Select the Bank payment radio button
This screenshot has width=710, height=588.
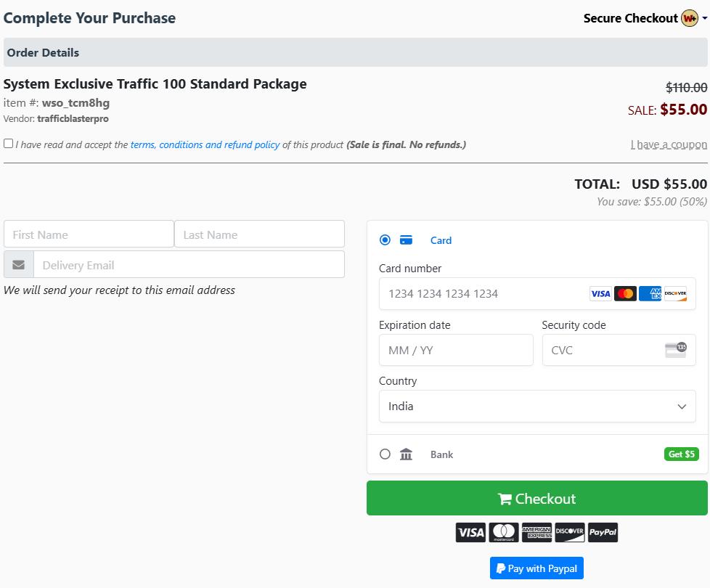[385, 454]
